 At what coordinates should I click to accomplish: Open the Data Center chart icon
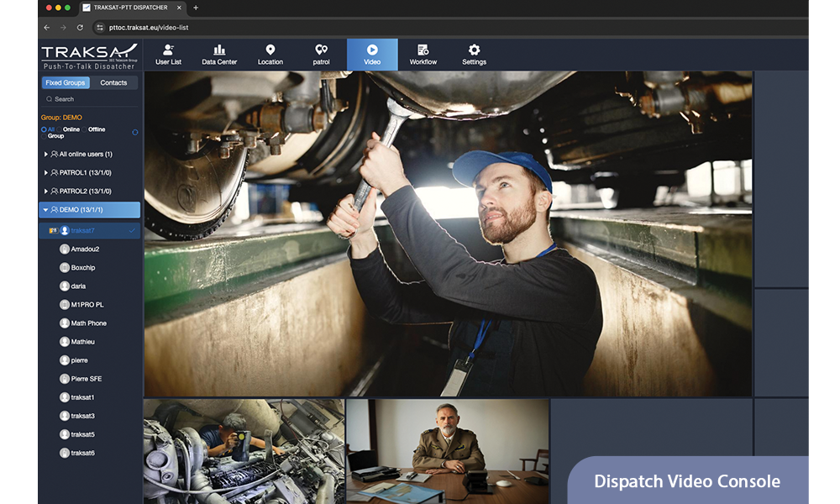(x=219, y=50)
